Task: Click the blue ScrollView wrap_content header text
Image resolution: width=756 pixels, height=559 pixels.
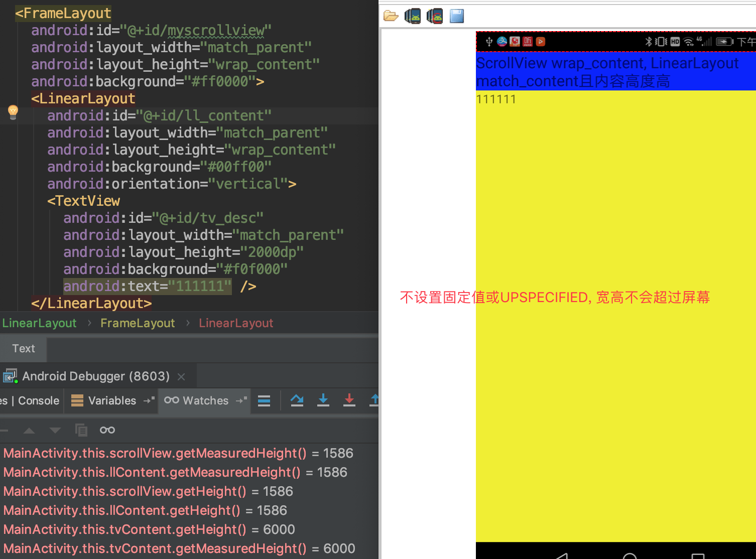Action: click(x=607, y=72)
